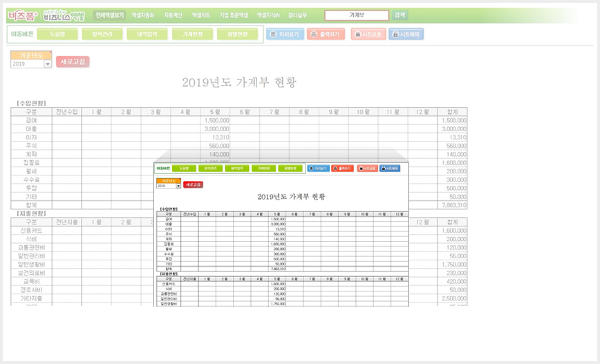Open the 엑셀자동화 menu
The image size is (600, 364).
(x=142, y=15)
